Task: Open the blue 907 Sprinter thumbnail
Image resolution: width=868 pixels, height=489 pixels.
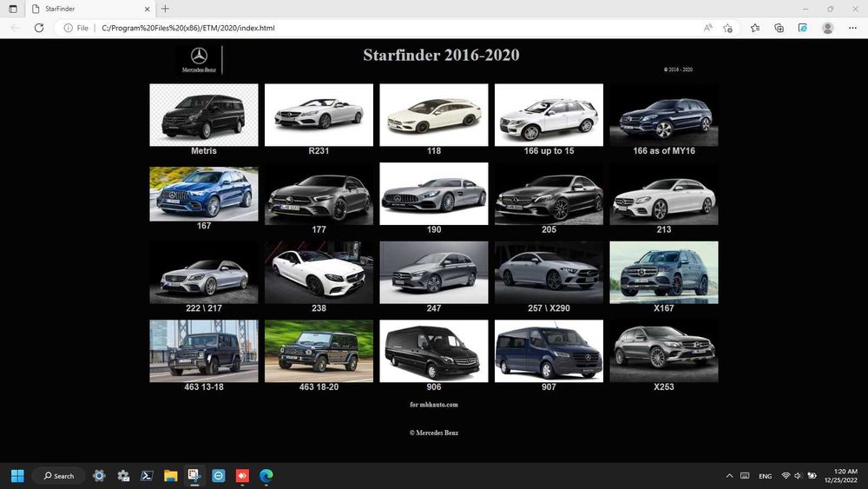Action: click(x=549, y=351)
